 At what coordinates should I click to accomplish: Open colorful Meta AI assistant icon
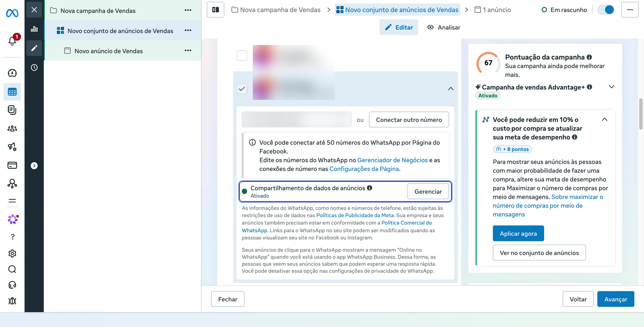coord(13,219)
